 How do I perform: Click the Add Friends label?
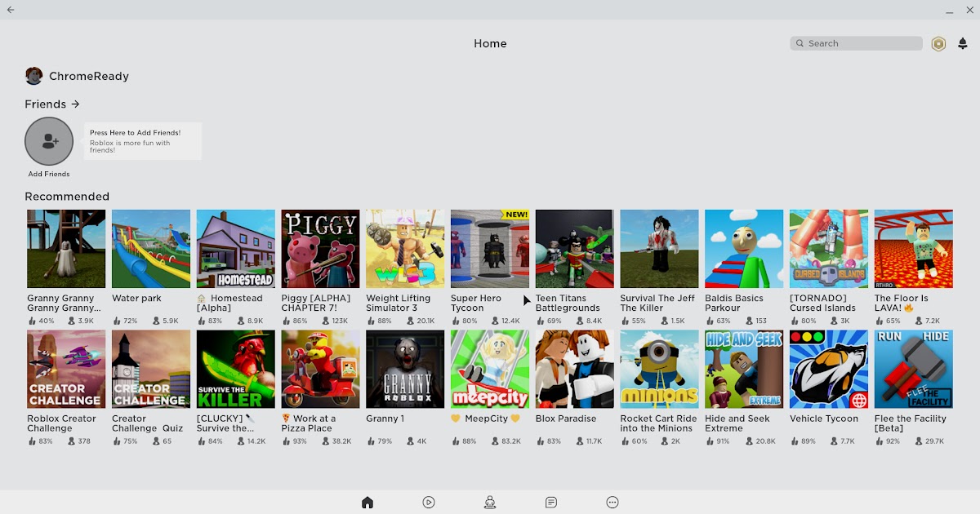pyautogui.click(x=49, y=174)
